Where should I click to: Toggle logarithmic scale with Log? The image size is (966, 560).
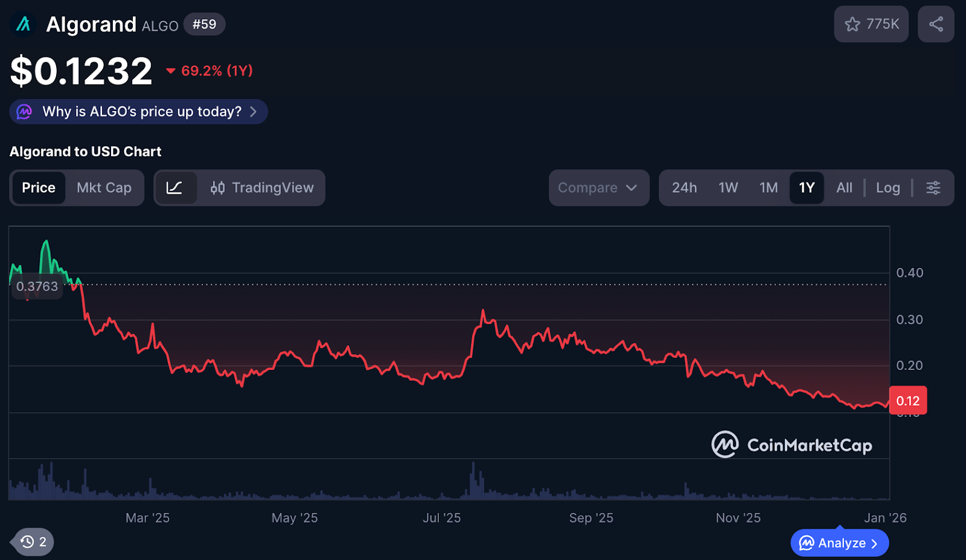pyautogui.click(x=888, y=188)
